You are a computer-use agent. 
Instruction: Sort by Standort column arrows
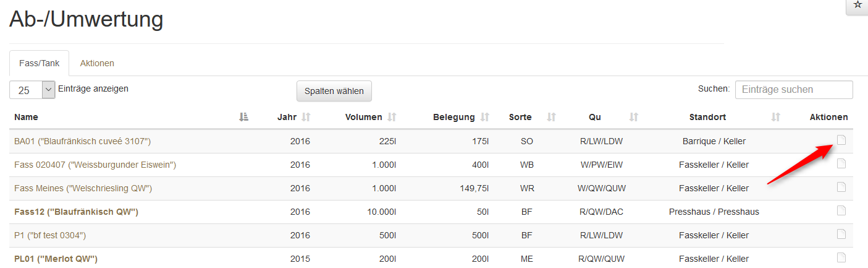pos(776,117)
